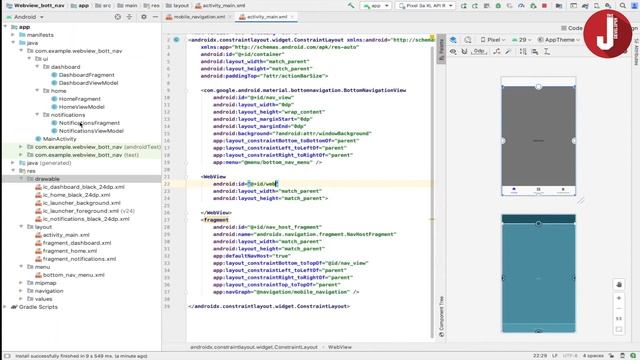Screen dimensions: 640x360
Task: Expand the manifests folder
Action: tap(13, 35)
